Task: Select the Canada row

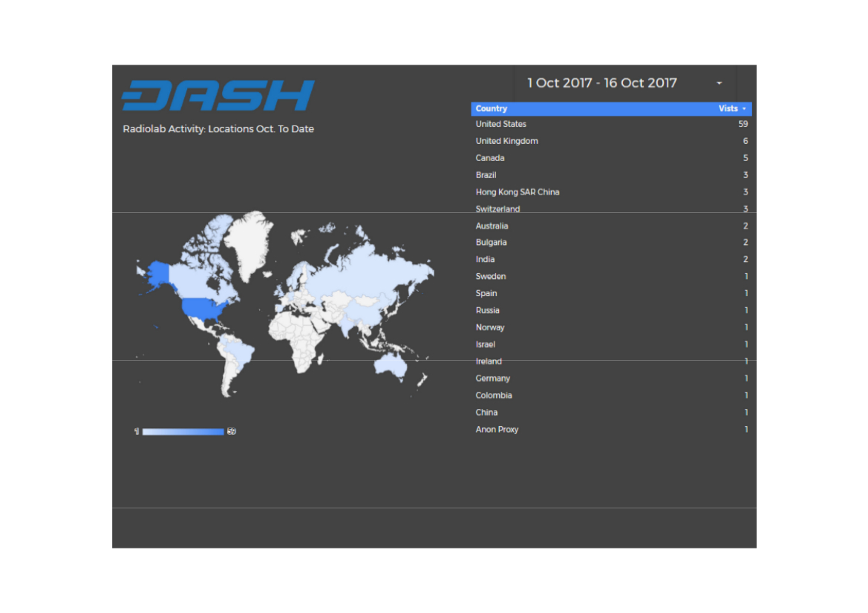Action: 611,158
